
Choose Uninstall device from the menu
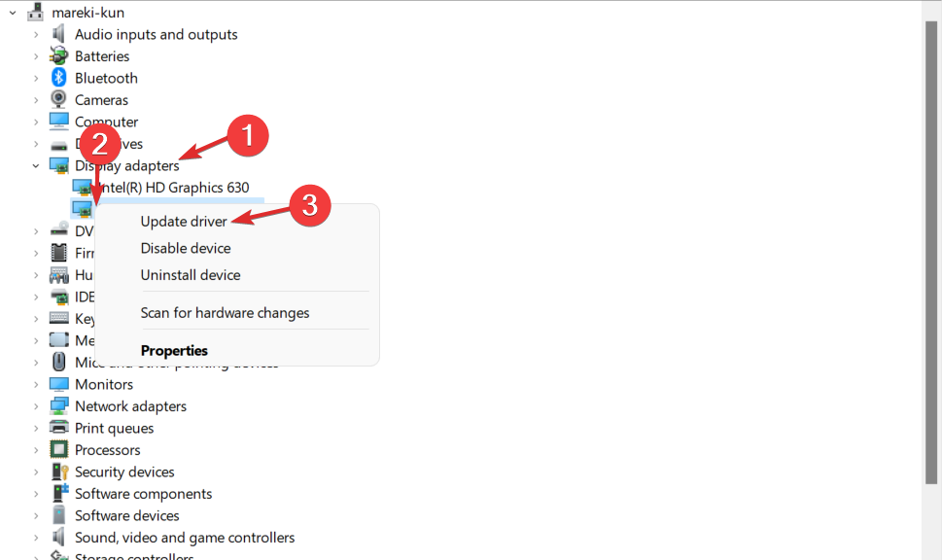point(190,275)
